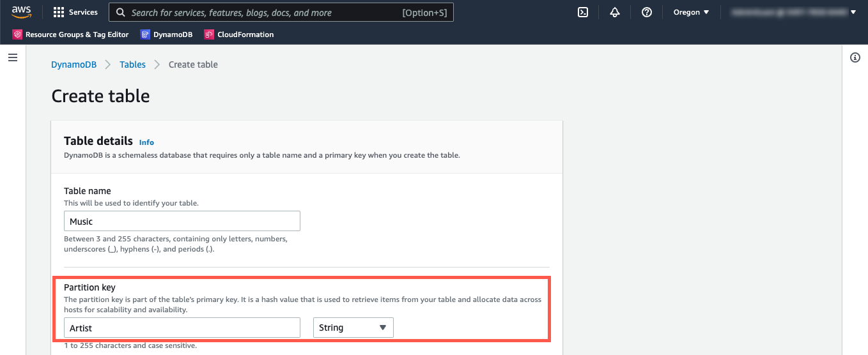The image size is (868, 355).
Task: Click the Create table page heading
Action: pos(100,96)
